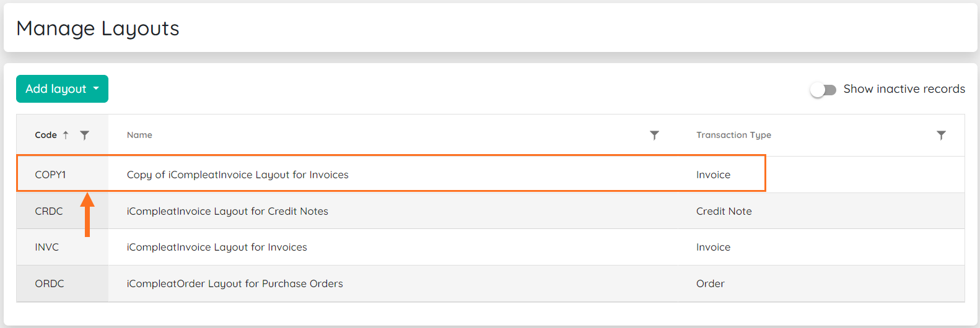Open the Transaction Type filter icon
The image size is (980, 328).
point(941,135)
